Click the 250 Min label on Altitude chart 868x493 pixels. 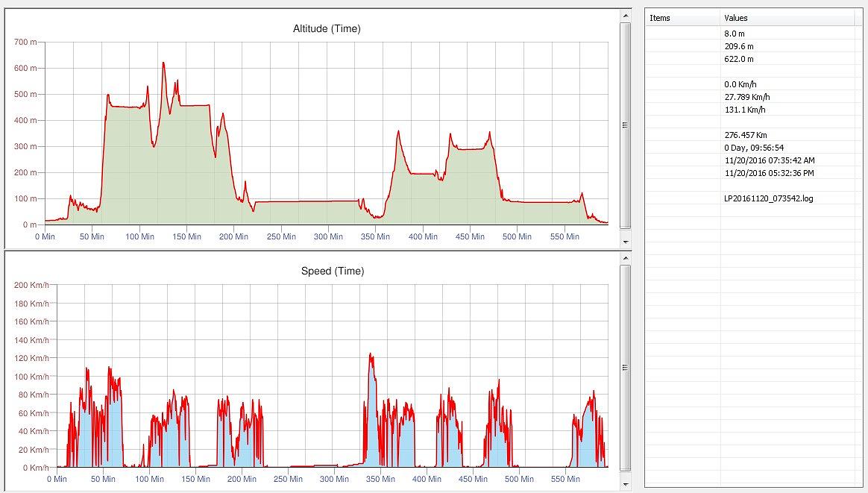[x=281, y=236]
